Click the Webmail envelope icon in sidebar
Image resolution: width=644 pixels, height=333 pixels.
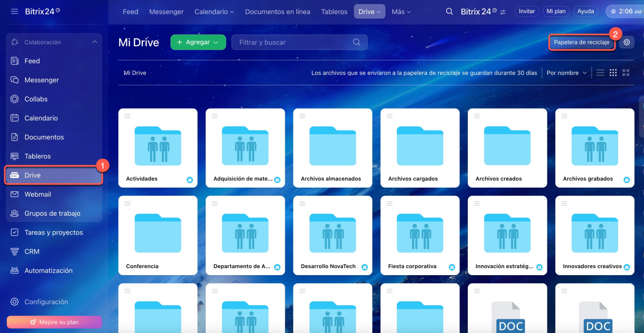point(15,194)
